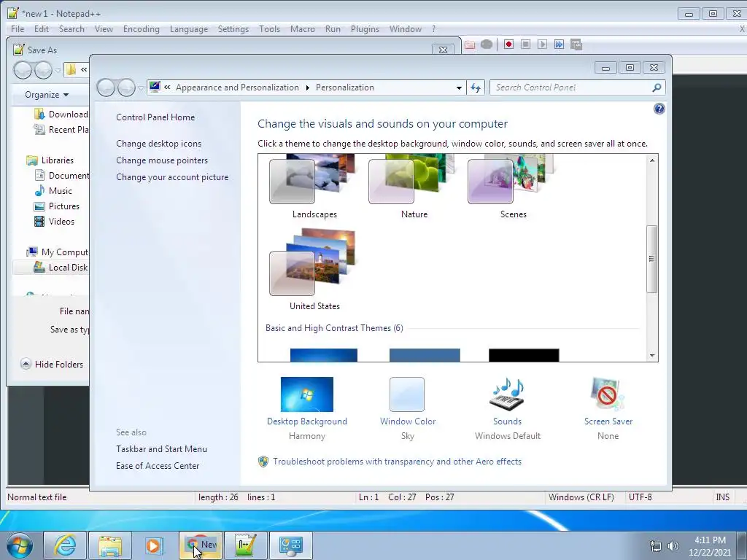Image resolution: width=747 pixels, height=560 pixels.
Task: Click the double chevron in address breadcrumb
Action: [167, 87]
